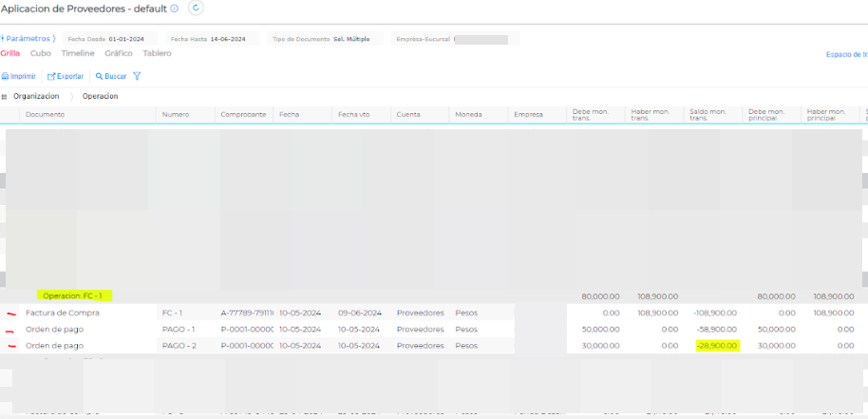Open the Tablero tab

(x=158, y=53)
